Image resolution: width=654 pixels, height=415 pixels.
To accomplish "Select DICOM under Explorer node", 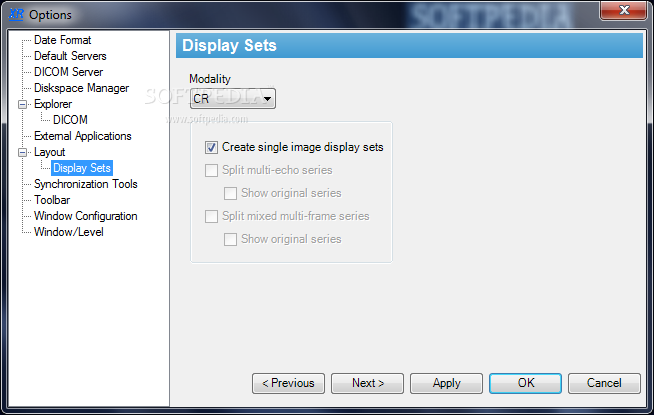I will pos(70,120).
